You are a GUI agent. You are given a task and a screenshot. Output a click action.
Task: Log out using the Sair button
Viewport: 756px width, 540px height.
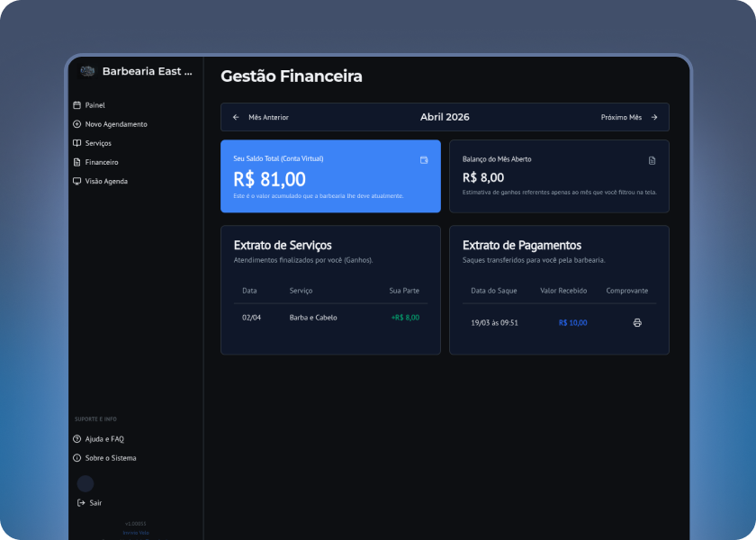tap(90, 503)
